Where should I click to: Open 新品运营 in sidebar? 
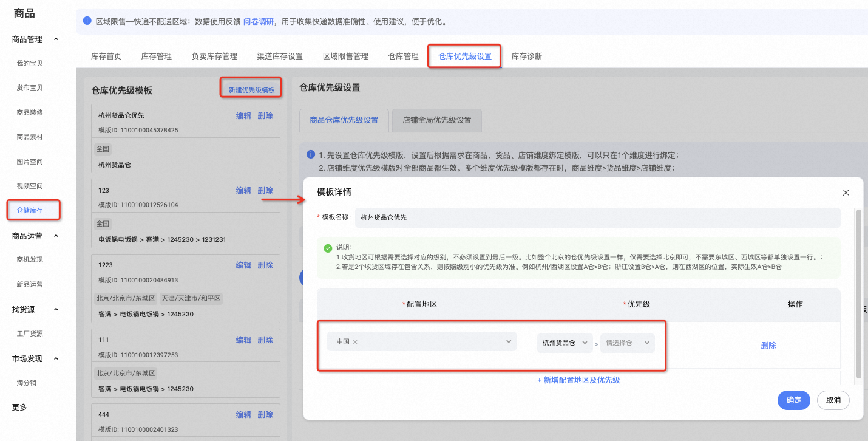(30, 284)
